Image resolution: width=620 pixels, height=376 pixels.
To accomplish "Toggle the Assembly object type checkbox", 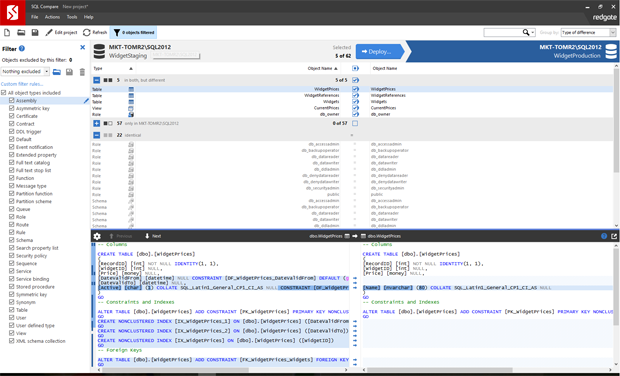I will pos(11,100).
